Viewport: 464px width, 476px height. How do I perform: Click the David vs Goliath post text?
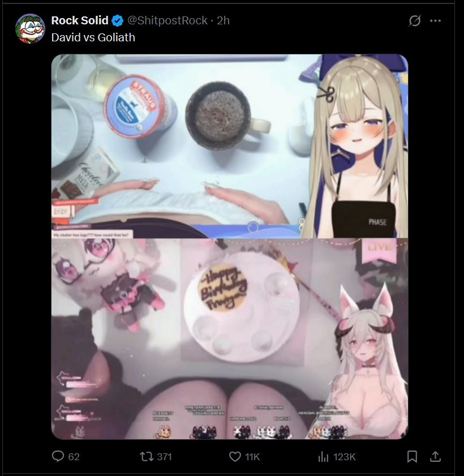[93, 37]
